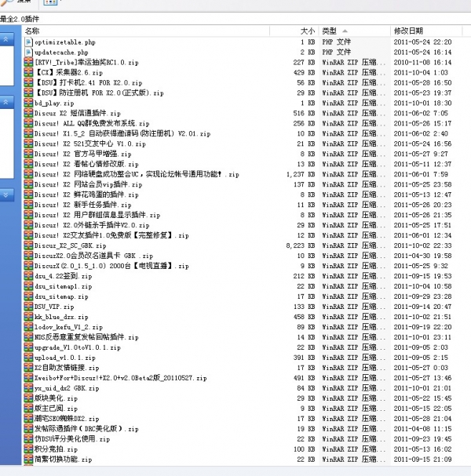Select file name 版主已阅.zip

coord(56,409)
